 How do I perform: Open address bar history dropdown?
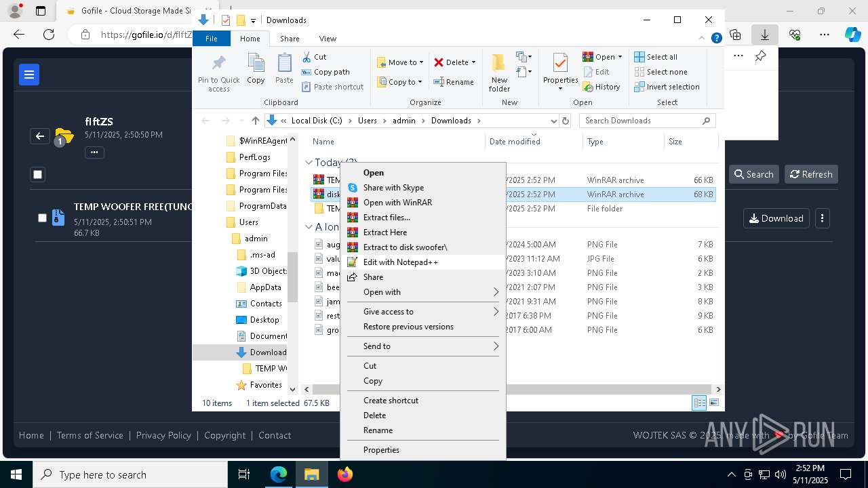click(x=553, y=121)
